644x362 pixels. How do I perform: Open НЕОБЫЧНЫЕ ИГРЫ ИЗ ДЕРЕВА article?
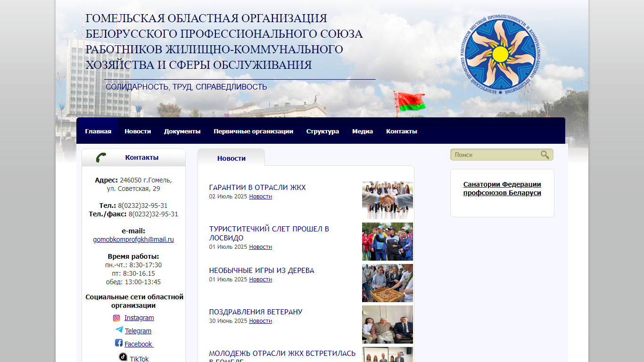click(262, 271)
